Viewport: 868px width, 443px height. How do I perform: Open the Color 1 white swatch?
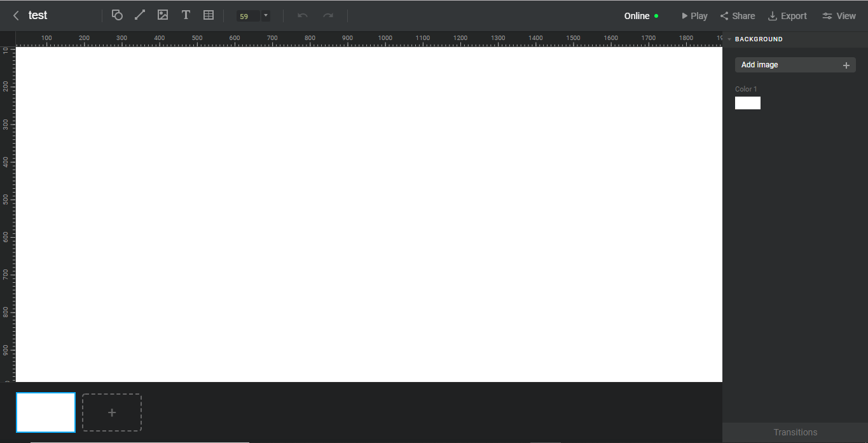pos(748,103)
